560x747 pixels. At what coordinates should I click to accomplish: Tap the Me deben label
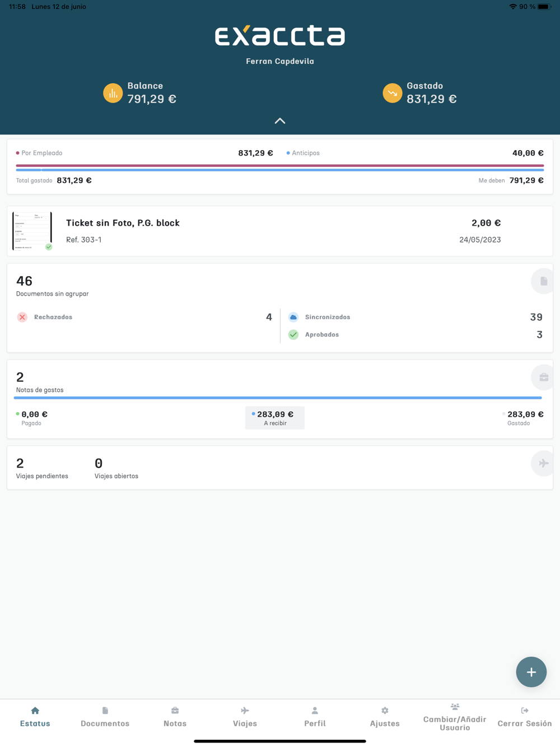click(x=492, y=181)
